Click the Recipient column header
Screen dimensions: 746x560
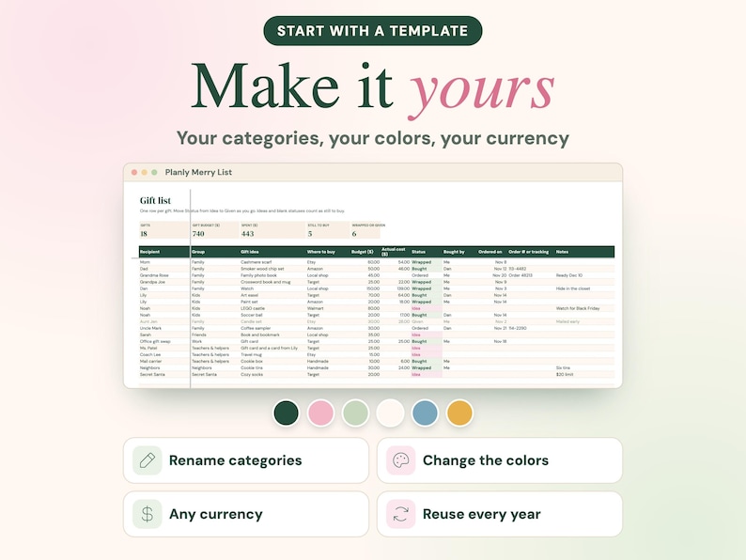pyautogui.click(x=150, y=252)
